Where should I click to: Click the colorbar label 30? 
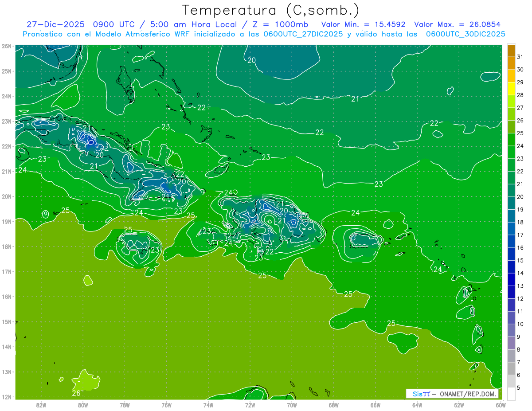520,70
